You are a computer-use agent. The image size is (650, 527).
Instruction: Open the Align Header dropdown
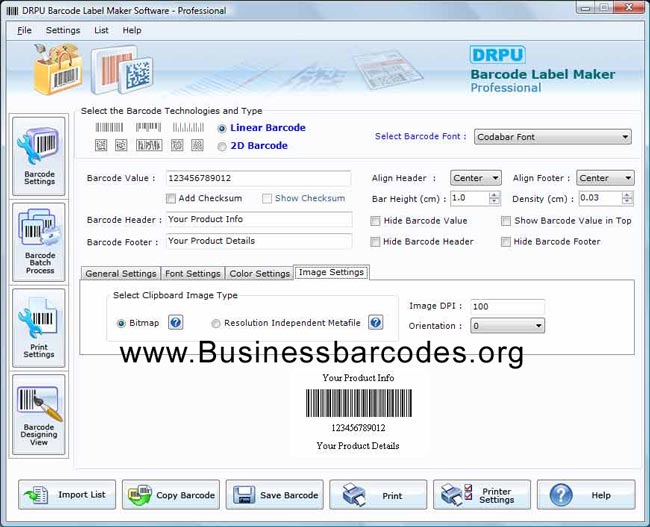click(476, 178)
